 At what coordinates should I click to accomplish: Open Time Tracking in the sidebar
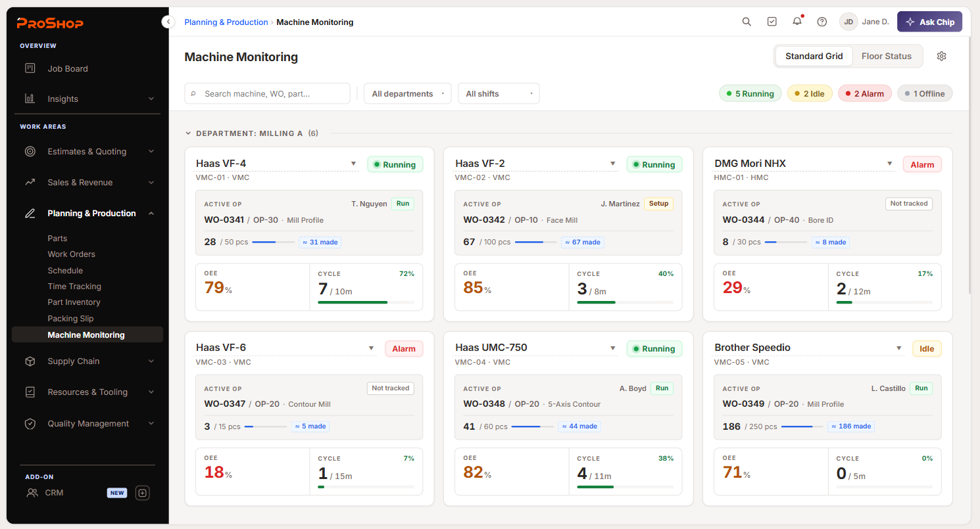[x=74, y=287]
